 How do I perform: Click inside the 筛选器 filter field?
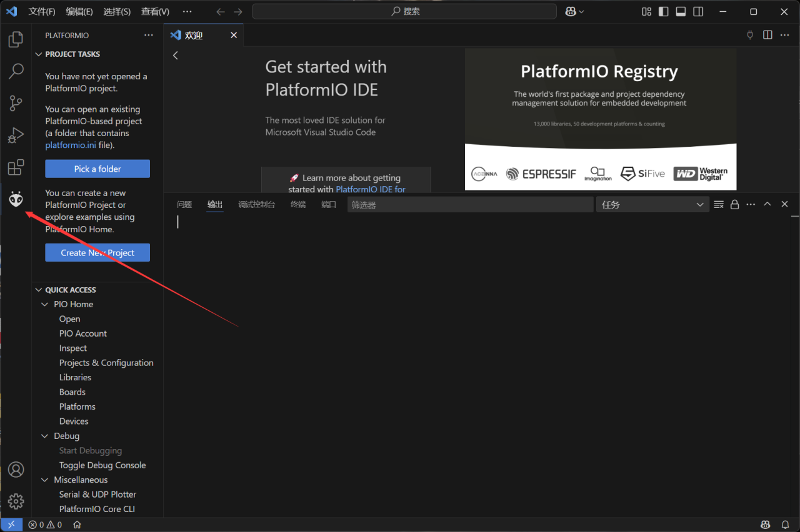point(470,204)
